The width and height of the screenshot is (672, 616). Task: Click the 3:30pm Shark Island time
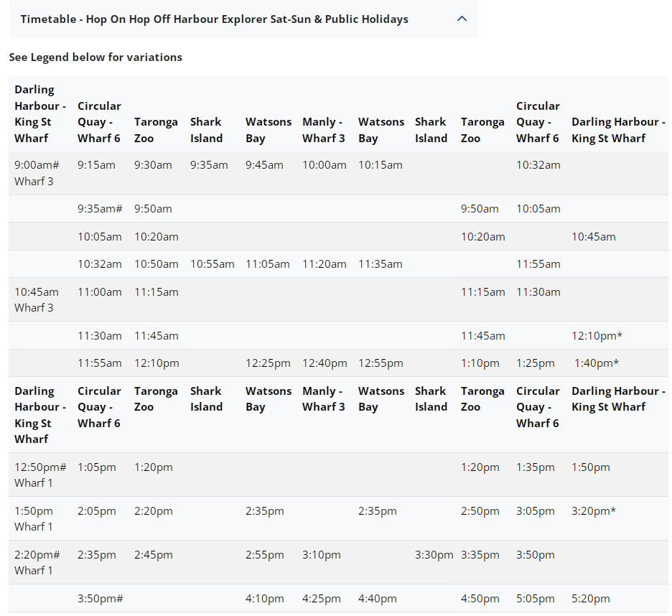click(434, 555)
